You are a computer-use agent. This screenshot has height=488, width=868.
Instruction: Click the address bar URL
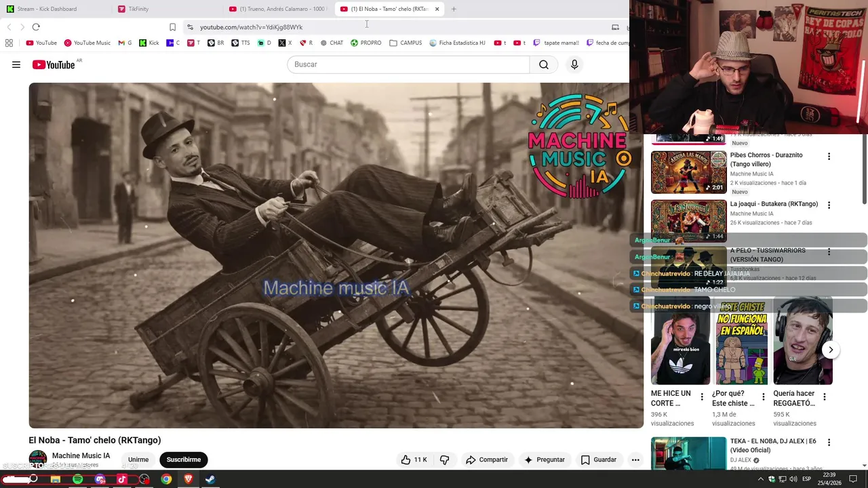pos(251,27)
